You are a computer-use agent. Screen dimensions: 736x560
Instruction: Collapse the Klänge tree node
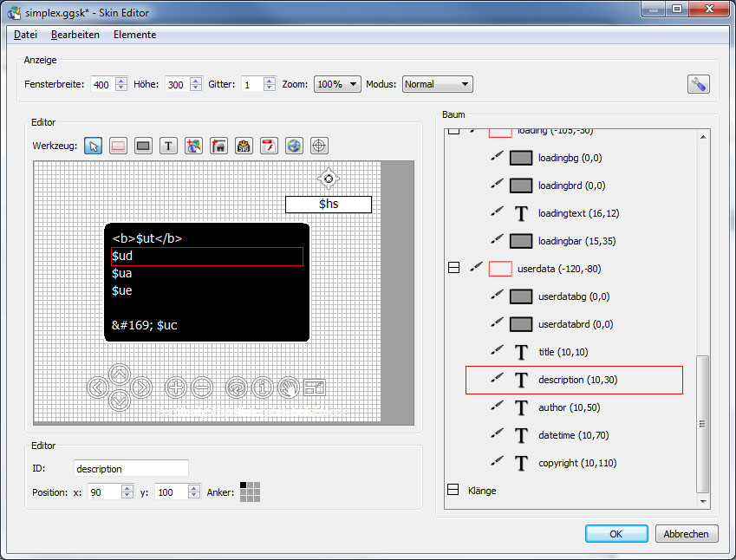pos(453,491)
